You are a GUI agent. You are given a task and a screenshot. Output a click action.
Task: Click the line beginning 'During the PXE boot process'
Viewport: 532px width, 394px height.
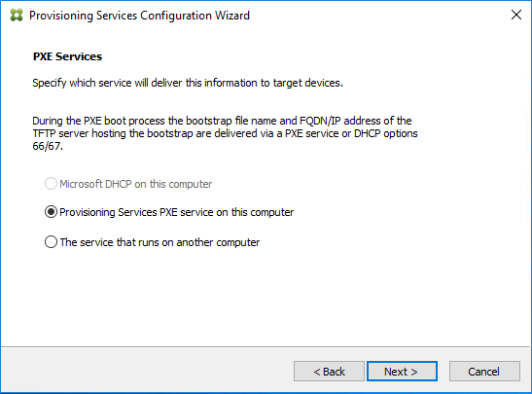pyautogui.click(x=222, y=121)
